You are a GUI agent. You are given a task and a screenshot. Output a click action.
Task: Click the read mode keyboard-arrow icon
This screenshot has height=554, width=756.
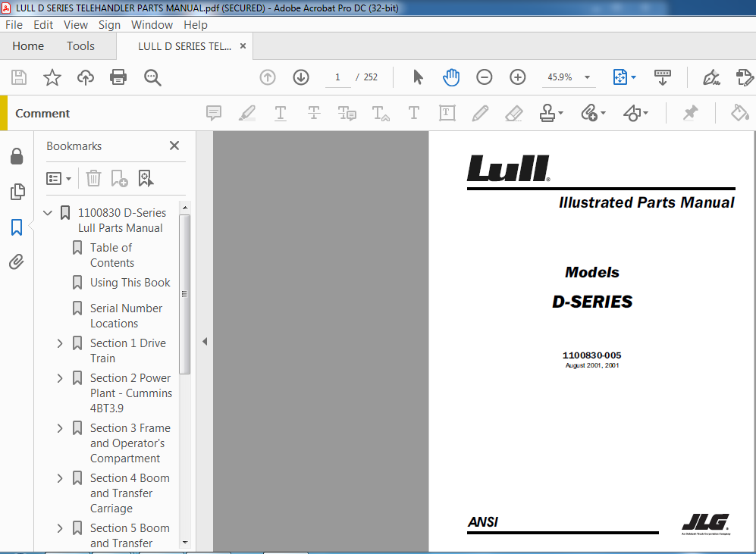(663, 77)
